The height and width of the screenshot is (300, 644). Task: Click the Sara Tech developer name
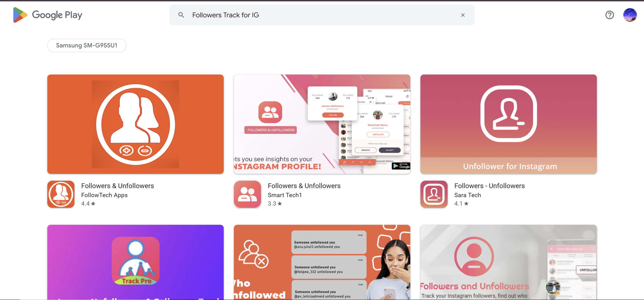click(467, 195)
